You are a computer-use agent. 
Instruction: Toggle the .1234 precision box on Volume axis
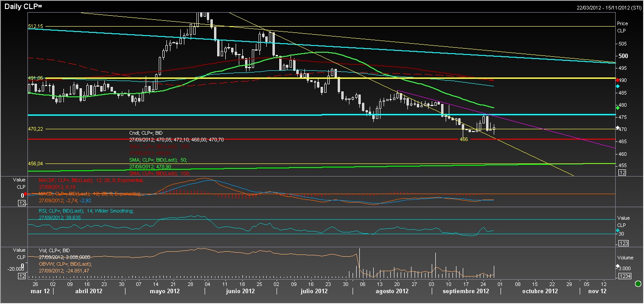(624, 276)
